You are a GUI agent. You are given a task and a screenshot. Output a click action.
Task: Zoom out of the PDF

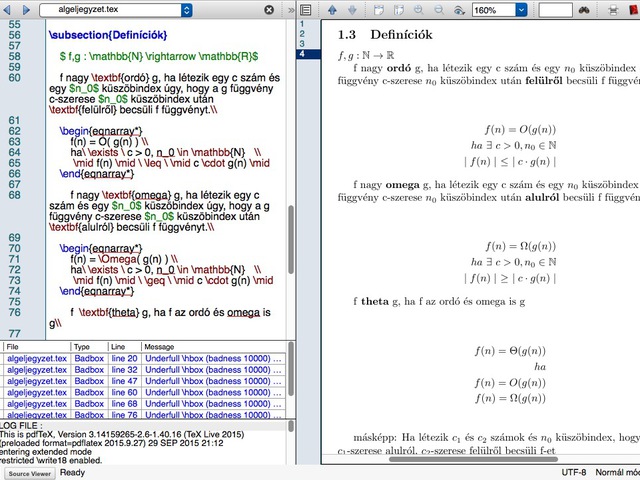coord(439,10)
